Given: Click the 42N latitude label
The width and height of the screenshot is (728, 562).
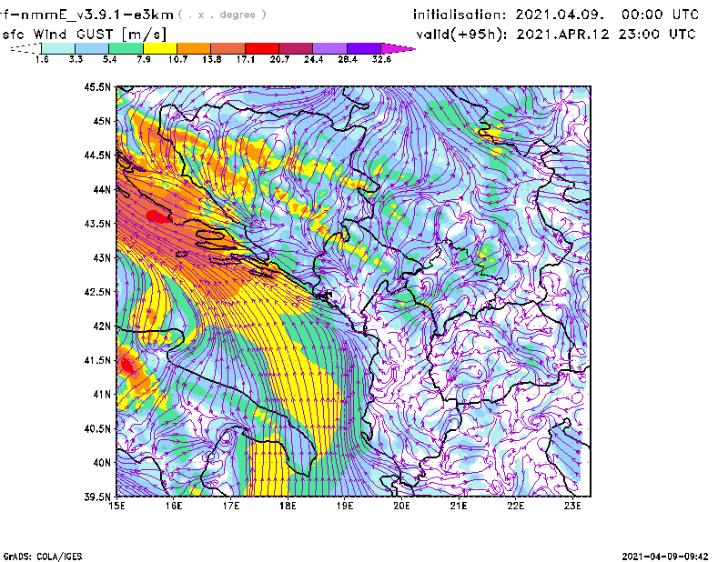Looking at the screenshot, I should coord(102,326).
